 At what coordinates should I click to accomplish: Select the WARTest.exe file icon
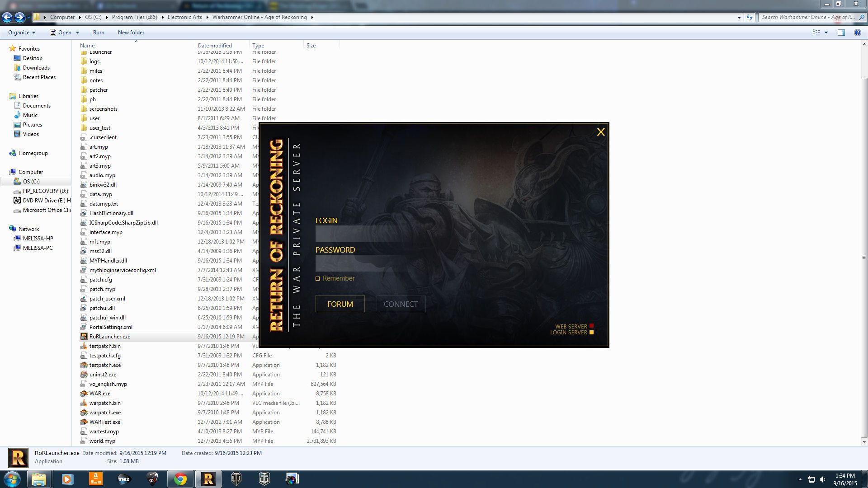click(x=84, y=422)
